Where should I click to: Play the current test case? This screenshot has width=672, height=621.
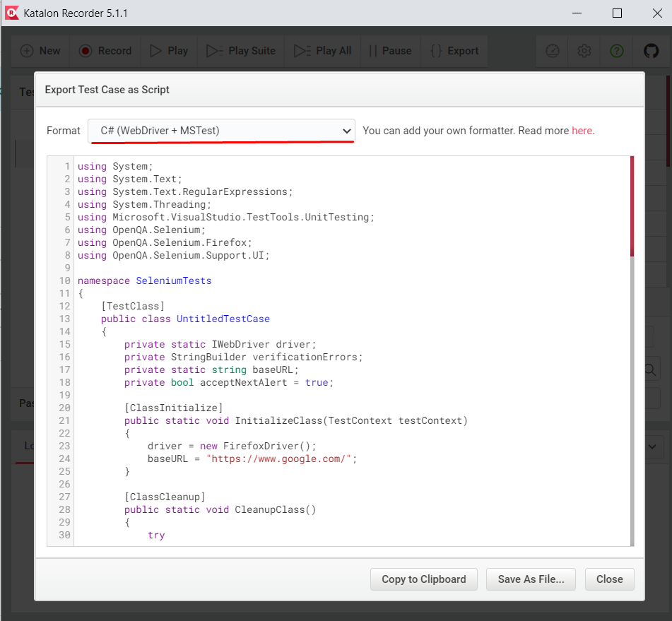point(168,51)
